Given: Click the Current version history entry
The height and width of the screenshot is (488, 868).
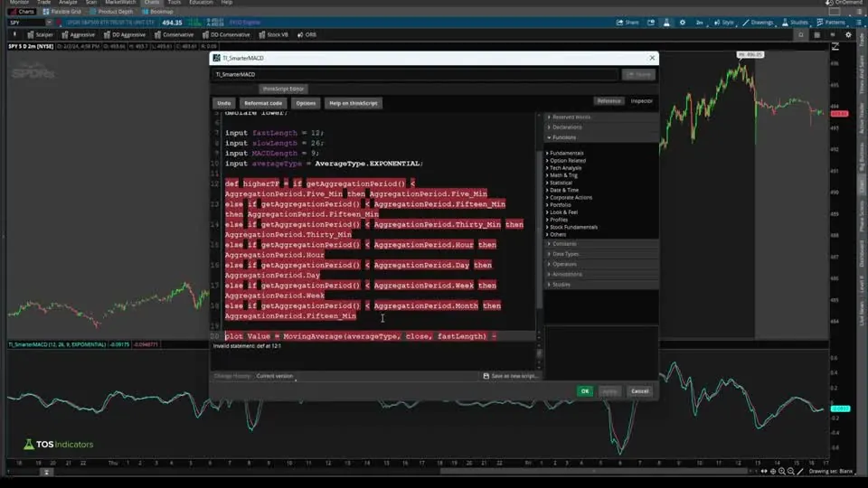Looking at the screenshot, I should [275, 376].
